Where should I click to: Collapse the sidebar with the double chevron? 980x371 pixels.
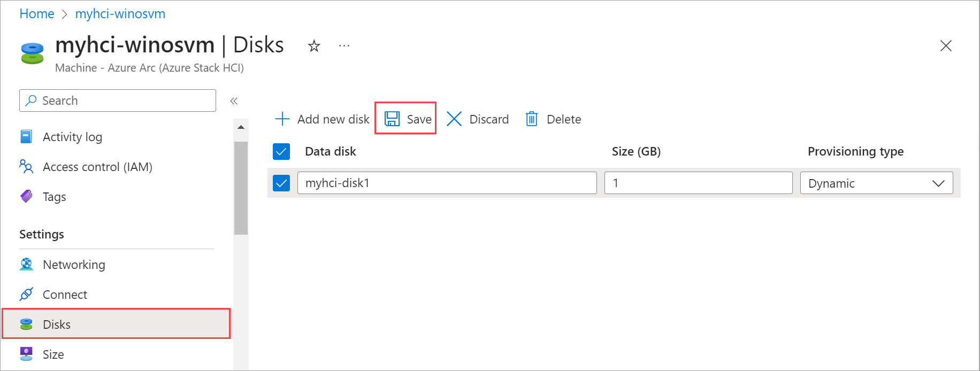[x=234, y=101]
